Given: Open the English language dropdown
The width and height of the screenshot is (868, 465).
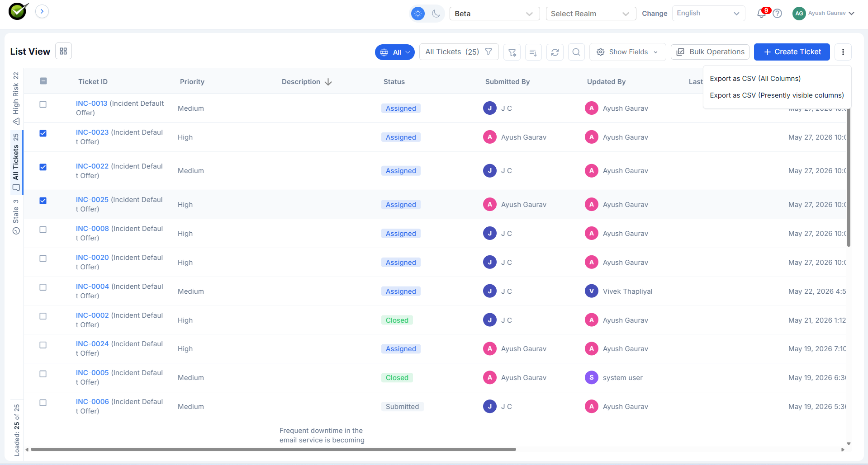Looking at the screenshot, I should coord(708,14).
